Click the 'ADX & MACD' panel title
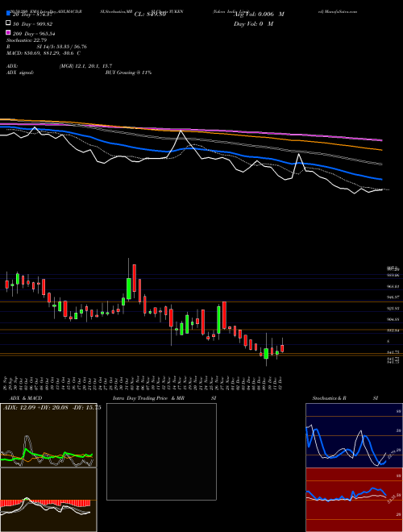 26,398
